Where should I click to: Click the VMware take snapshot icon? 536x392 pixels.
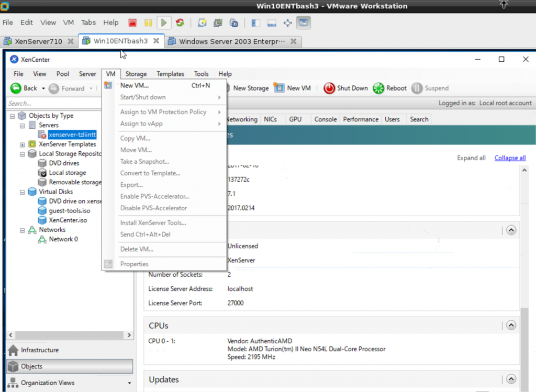click(202, 23)
